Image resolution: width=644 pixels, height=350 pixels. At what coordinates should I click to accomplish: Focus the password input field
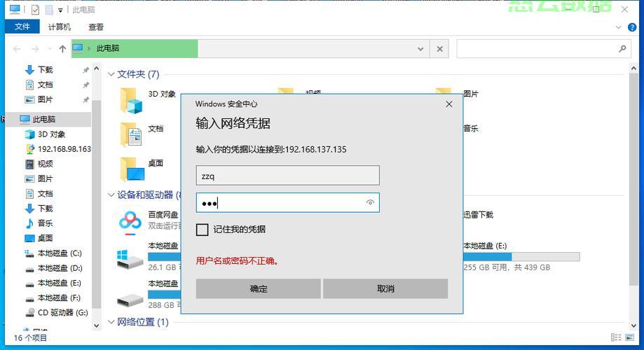(x=287, y=203)
